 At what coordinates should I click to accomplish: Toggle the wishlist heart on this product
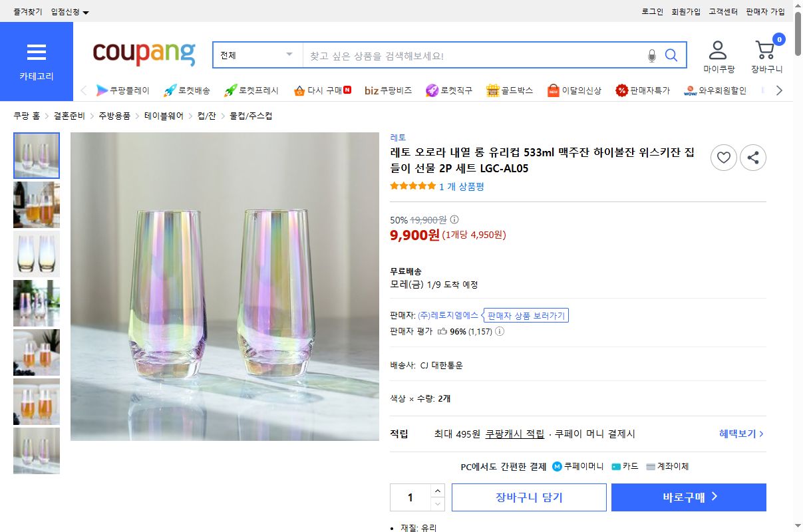point(724,158)
